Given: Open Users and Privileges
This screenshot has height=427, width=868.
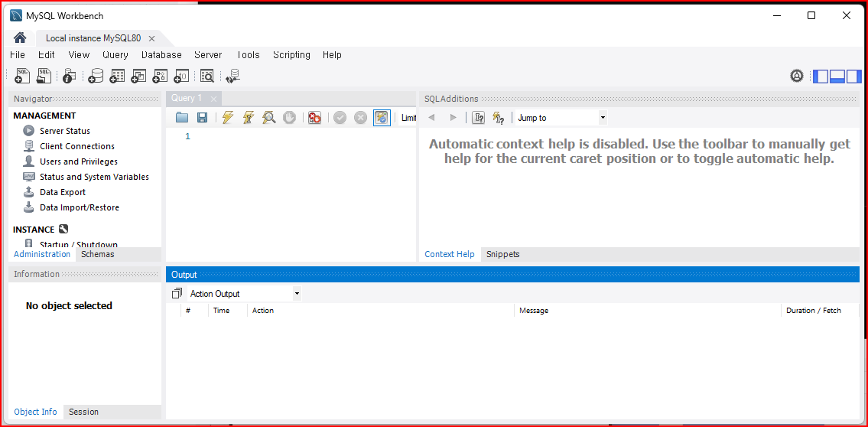Looking at the screenshot, I should click(79, 161).
